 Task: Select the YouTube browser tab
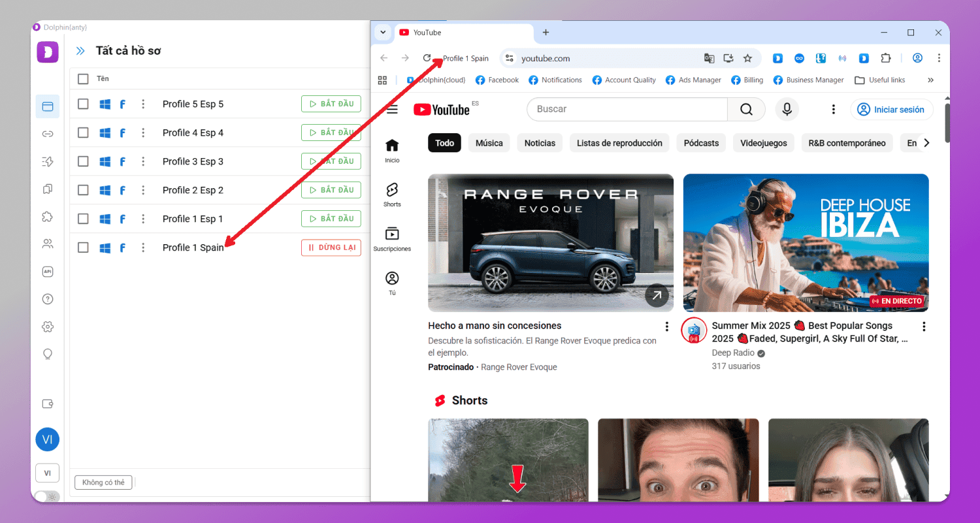[x=465, y=33]
